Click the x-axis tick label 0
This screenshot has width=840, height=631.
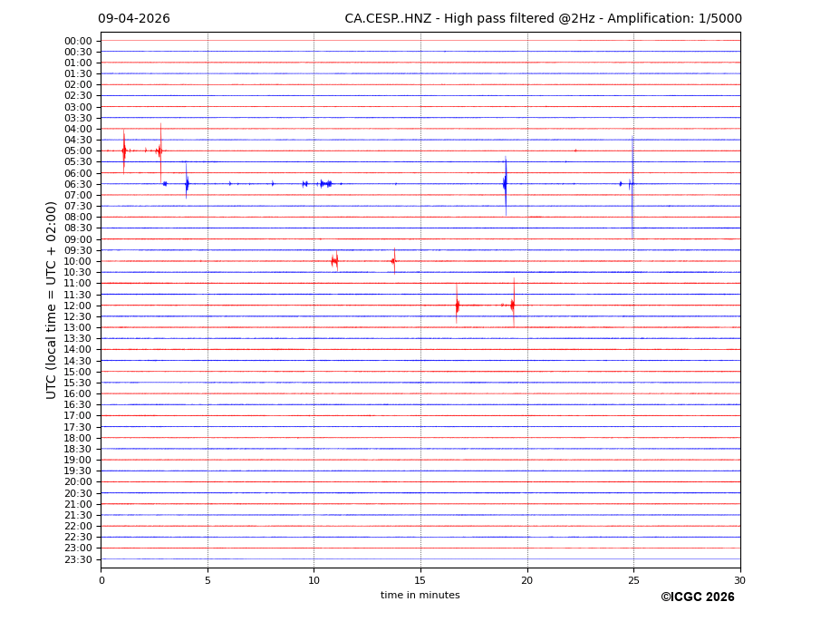pos(101,580)
